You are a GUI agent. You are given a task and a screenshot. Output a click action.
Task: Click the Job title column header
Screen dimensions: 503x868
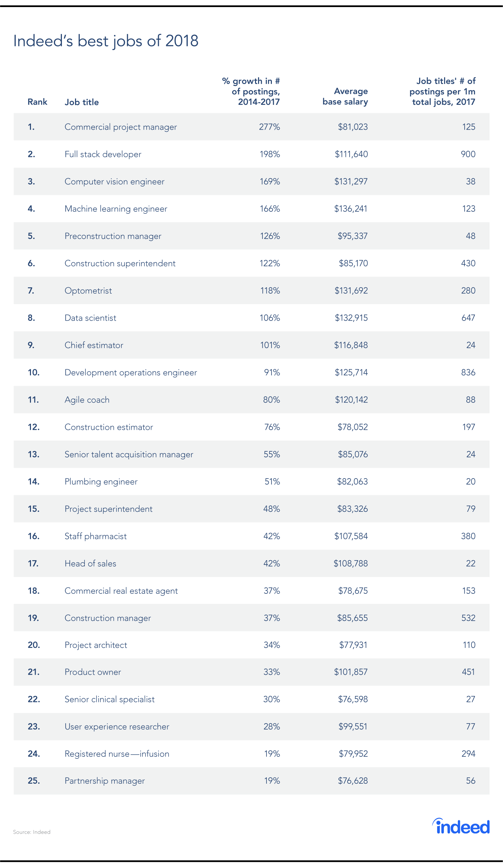(82, 102)
